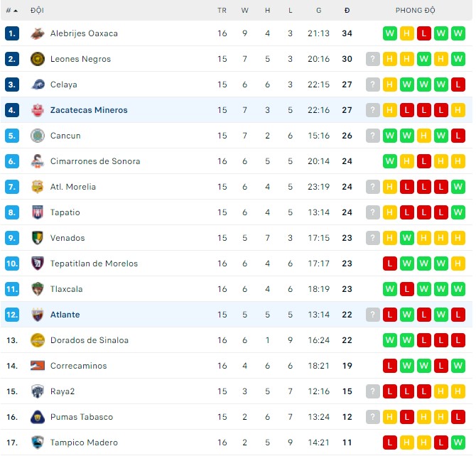Click the Tapatio team logo
Screen dimensions: 476x456
38,212
